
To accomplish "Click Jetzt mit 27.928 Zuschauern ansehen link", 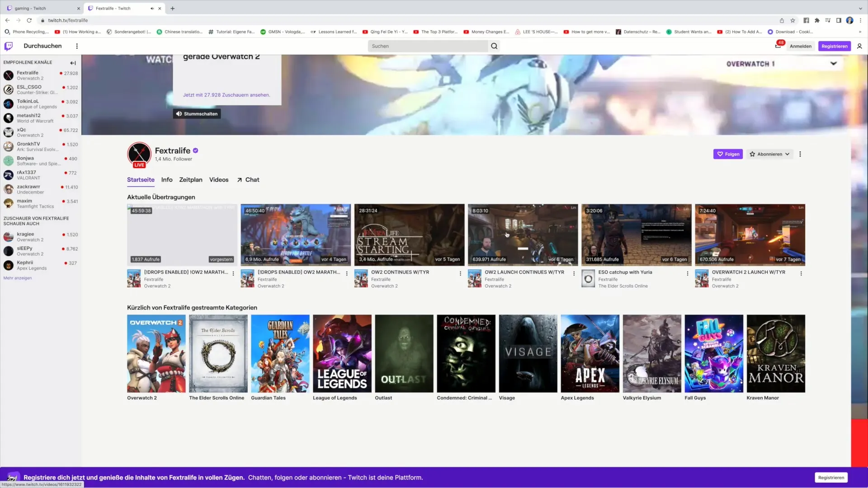I will [226, 95].
